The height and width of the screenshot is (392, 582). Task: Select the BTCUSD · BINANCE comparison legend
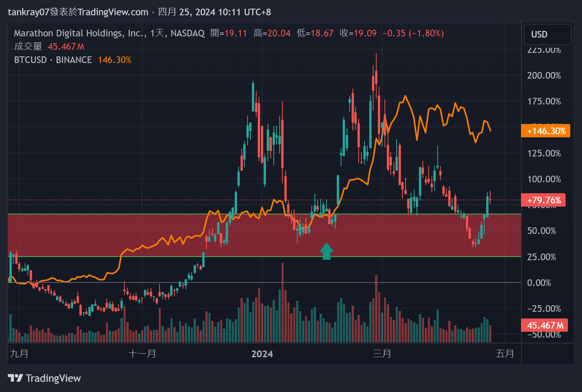click(53, 60)
